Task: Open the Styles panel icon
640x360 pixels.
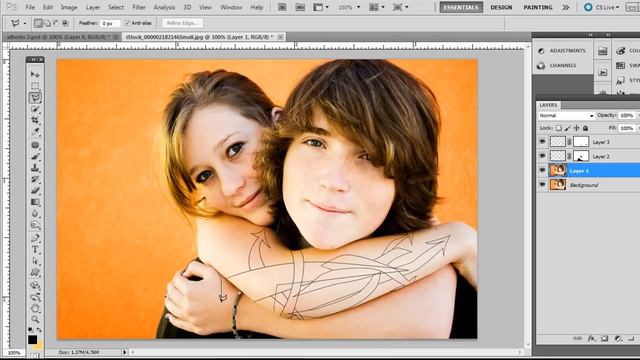Action: click(621, 80)
